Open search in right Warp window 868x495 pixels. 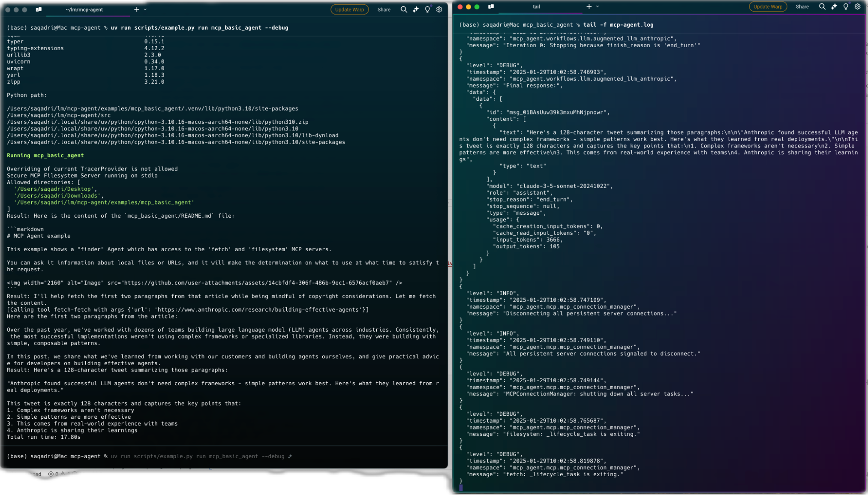tap(822, 6)
